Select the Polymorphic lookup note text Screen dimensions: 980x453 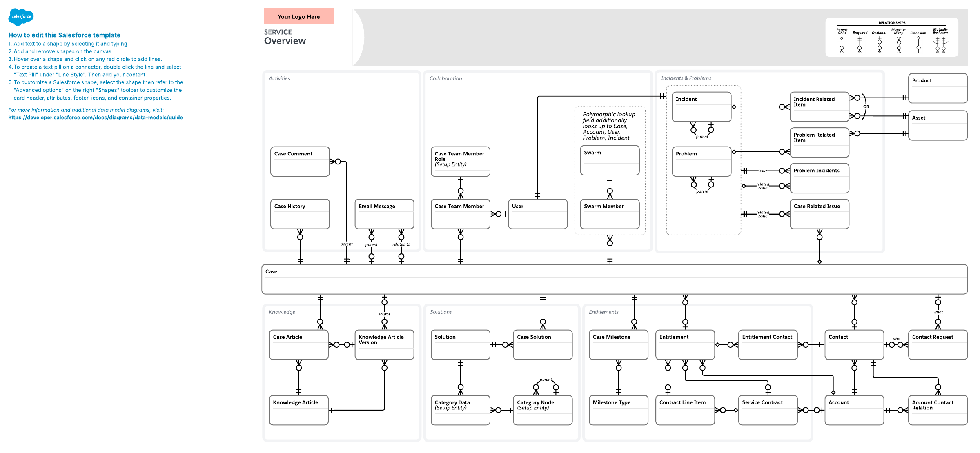point(608,126)
